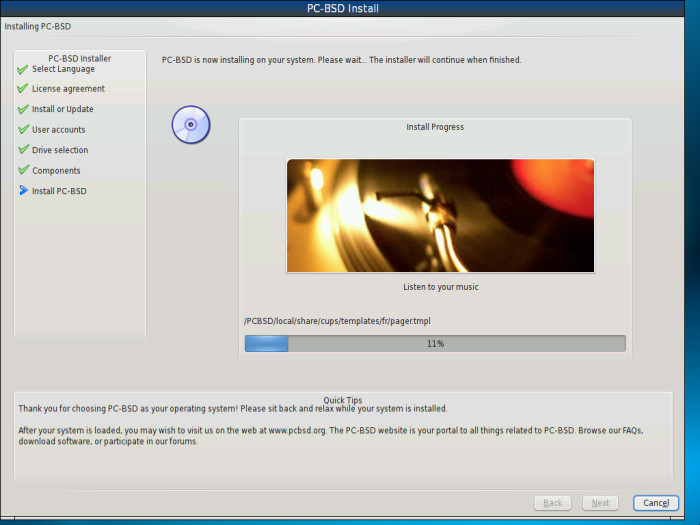
Task: Click the blue arrow beside Install PC-BSD
Action: [x=23, y=191]
